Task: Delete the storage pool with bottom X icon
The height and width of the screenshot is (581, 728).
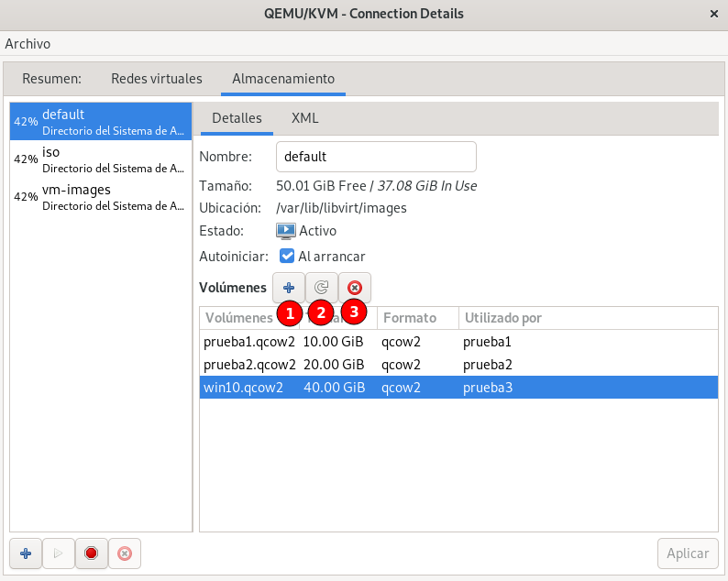Action: (125, 554)
